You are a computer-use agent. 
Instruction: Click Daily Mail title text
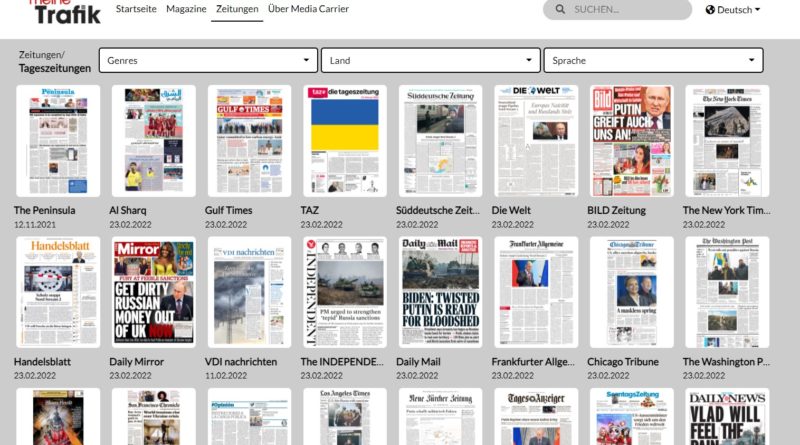418,362
